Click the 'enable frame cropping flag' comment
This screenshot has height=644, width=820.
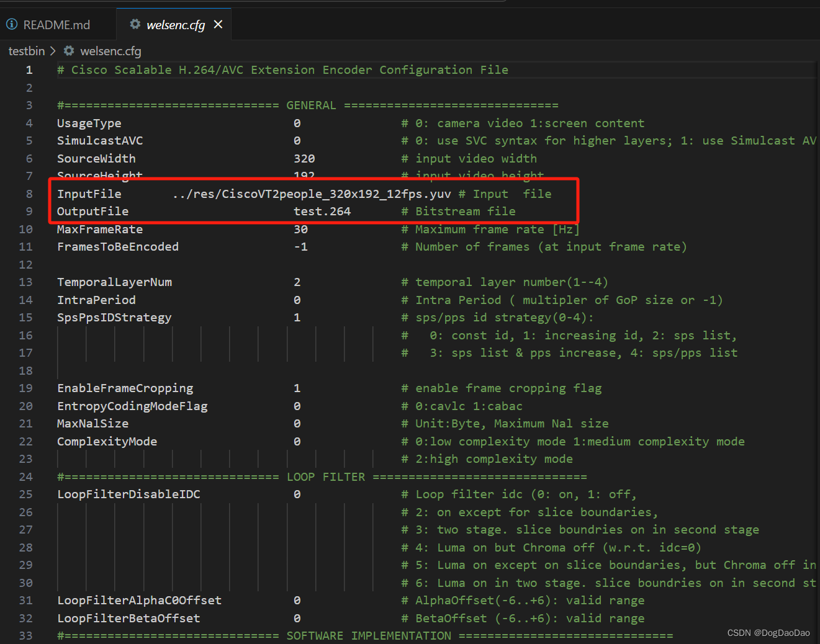502,388
